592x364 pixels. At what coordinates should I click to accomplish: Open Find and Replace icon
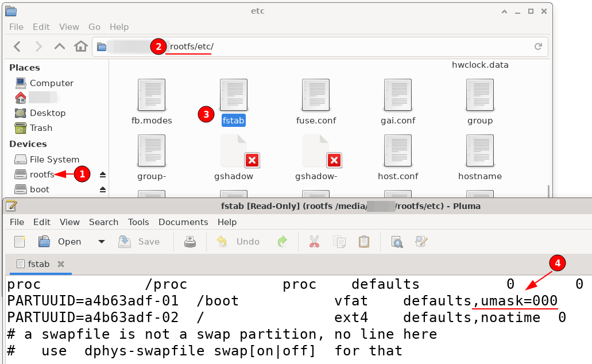[x=421, y=241]
